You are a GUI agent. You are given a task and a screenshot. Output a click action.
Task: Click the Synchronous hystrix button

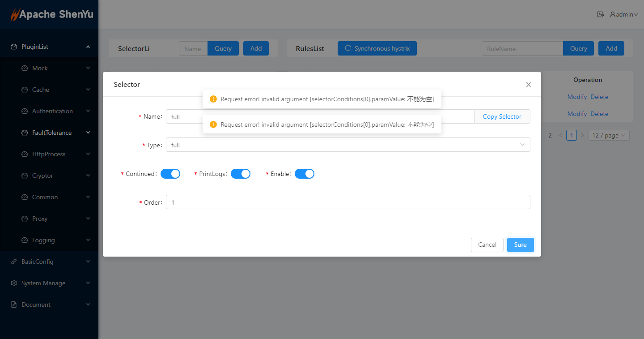[377, 48]
